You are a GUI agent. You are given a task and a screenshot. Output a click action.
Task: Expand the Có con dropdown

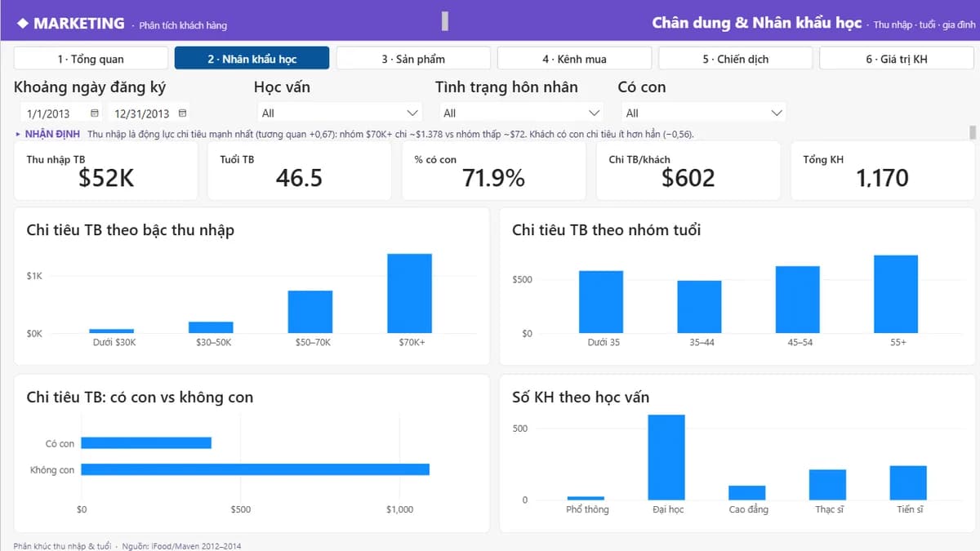[x=776, y=113]
